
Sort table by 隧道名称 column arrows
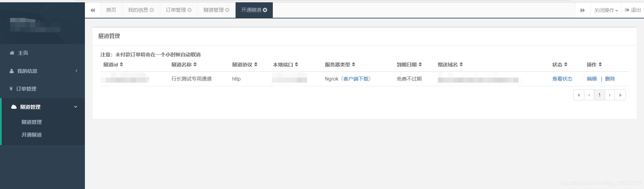195,64
